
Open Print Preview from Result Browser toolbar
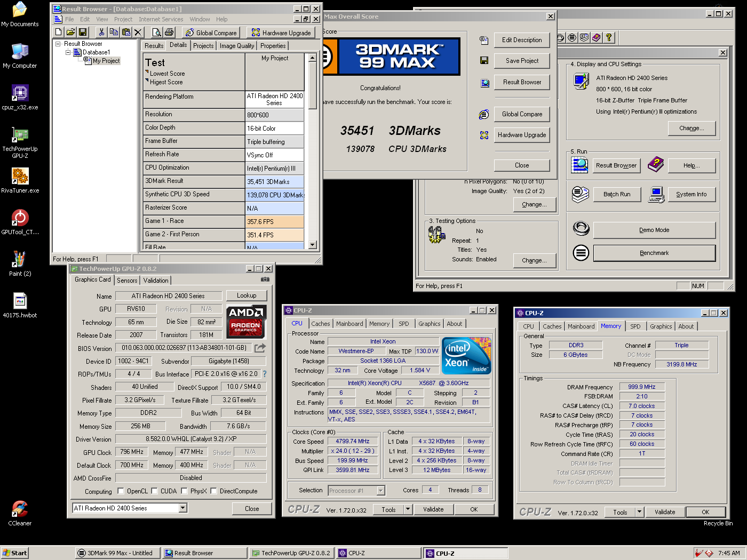pyautogui.click(x=156, y=33)
